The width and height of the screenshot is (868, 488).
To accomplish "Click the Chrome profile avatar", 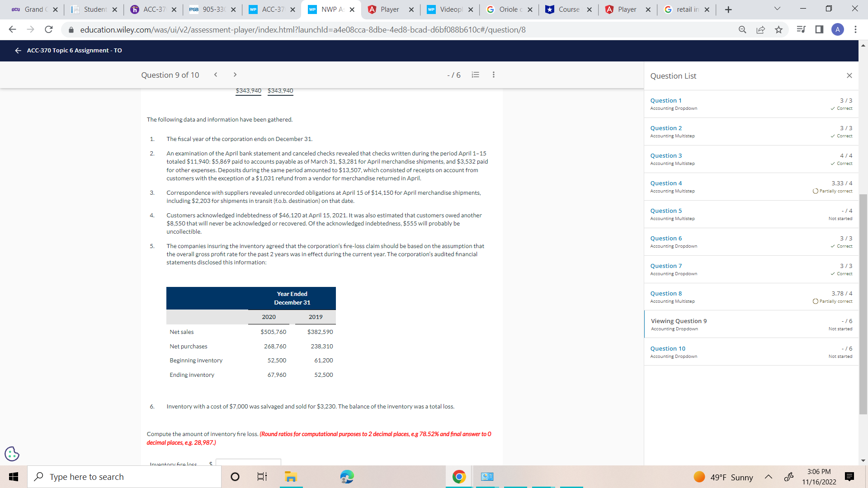I will click(838, 29).
